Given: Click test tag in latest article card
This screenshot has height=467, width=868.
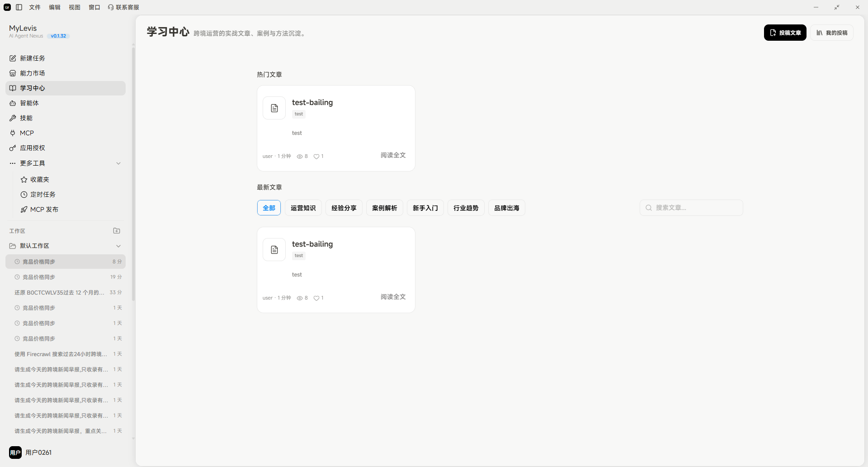Looking at the screenshot, I should click(x=299, y=256).
